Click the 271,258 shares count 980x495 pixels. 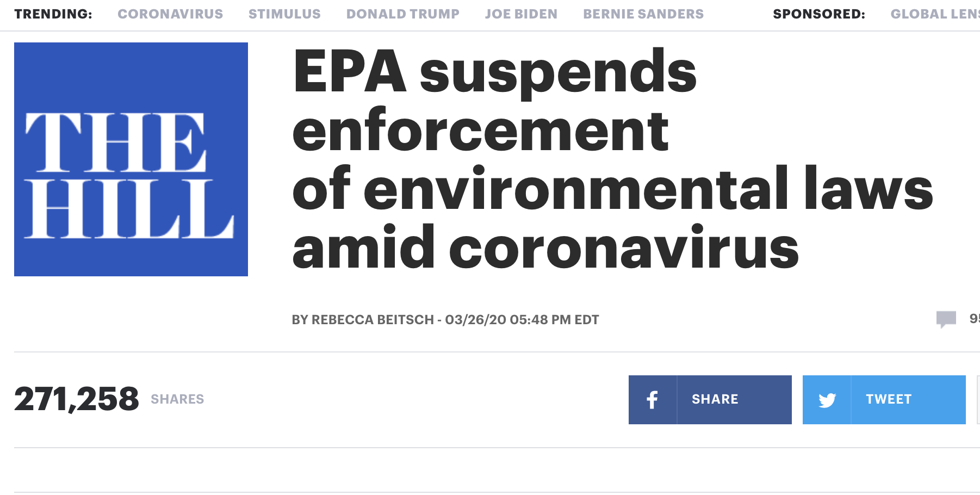coord(77,399)
